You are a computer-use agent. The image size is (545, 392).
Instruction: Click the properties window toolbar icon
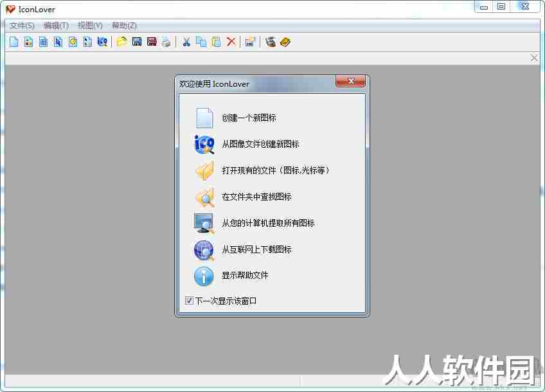pyautogui.click(x=250, y=42)
